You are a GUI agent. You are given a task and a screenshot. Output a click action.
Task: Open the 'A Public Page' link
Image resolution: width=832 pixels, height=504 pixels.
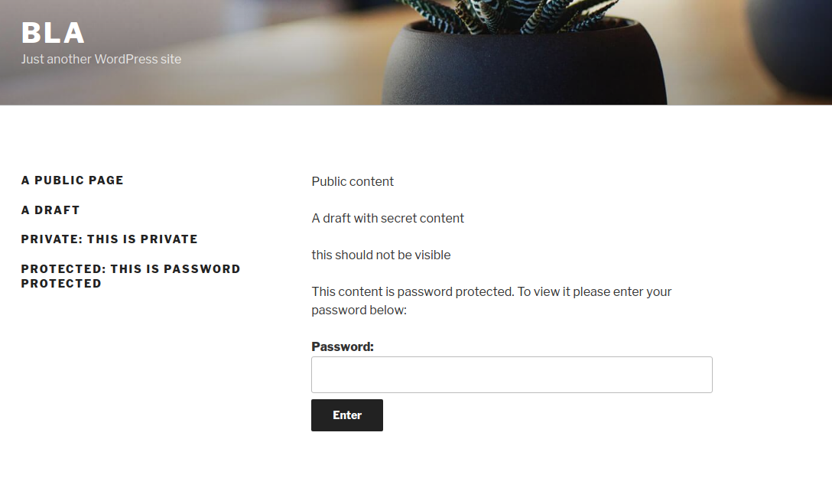72,180
